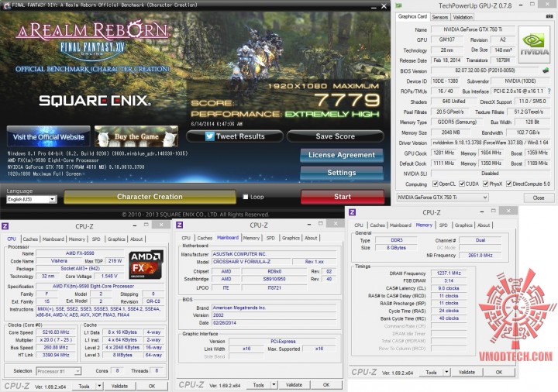
Task: Click the Character Creation button
Action: [150, 197]
